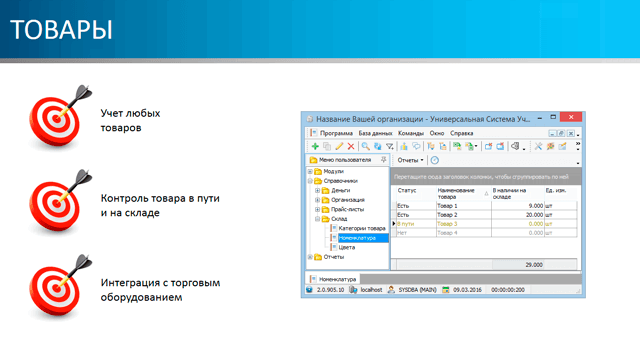Expand the Прайс-листы folder node
Image resolution: width=640 pixels, height=360 pixels.
click(x=318, y=209)
